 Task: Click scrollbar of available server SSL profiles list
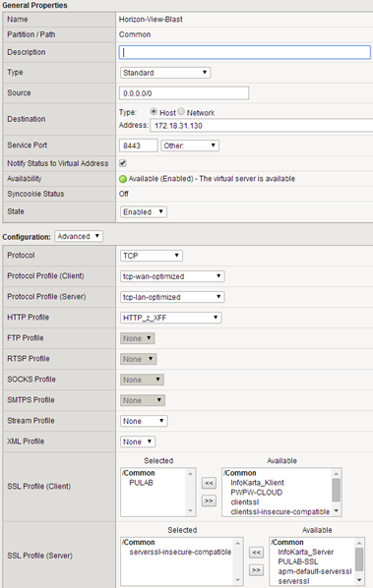[359, 559]
